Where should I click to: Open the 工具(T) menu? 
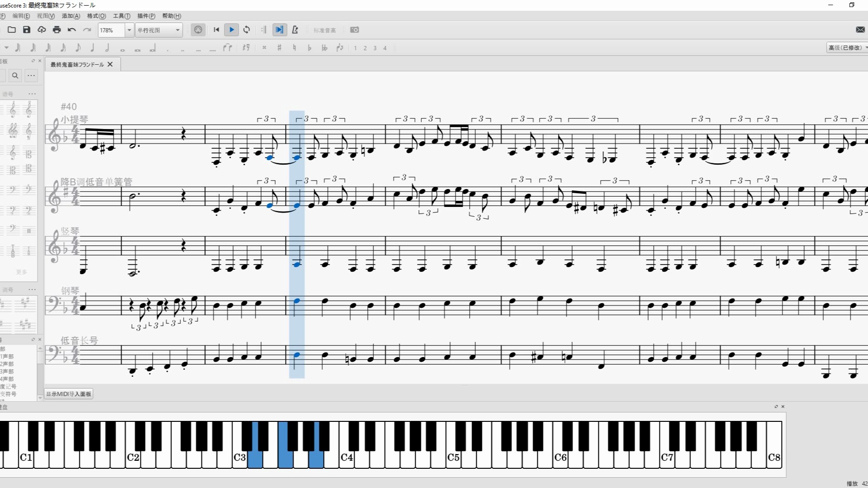tap(122, 16)
